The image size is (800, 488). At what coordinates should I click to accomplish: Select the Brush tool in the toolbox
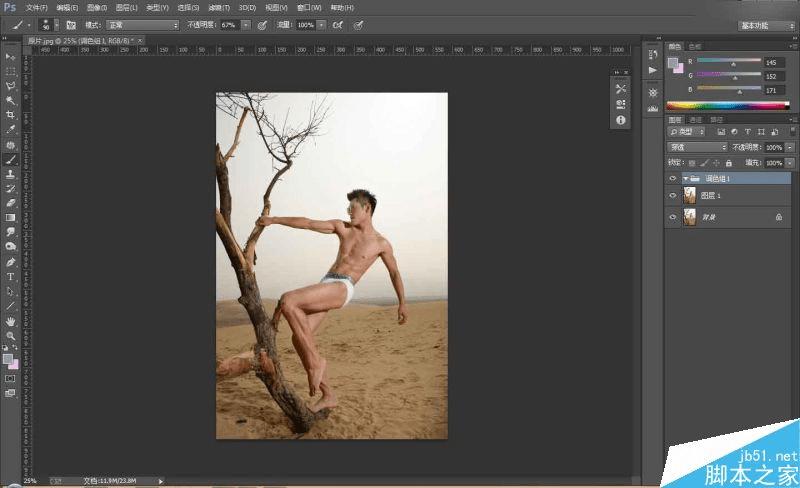coord(10,159)
